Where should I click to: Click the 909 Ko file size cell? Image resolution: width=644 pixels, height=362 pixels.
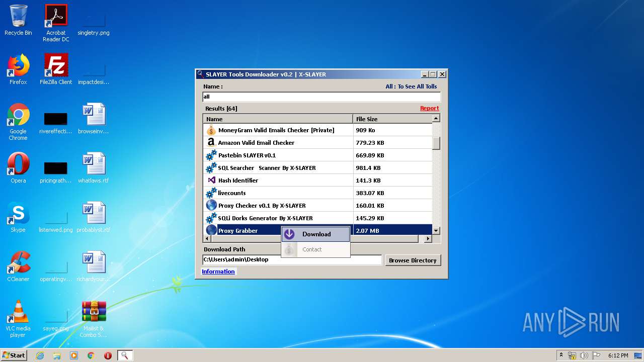[x=393, y=130]
